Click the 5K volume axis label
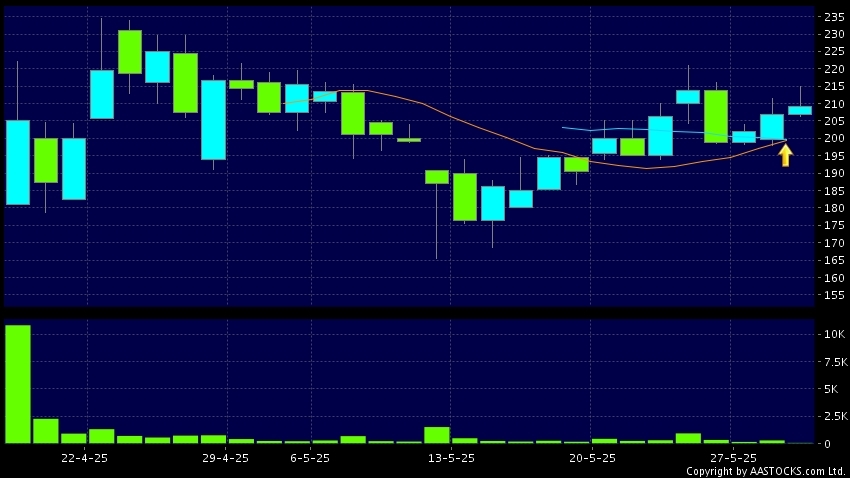 click(830, 389)
